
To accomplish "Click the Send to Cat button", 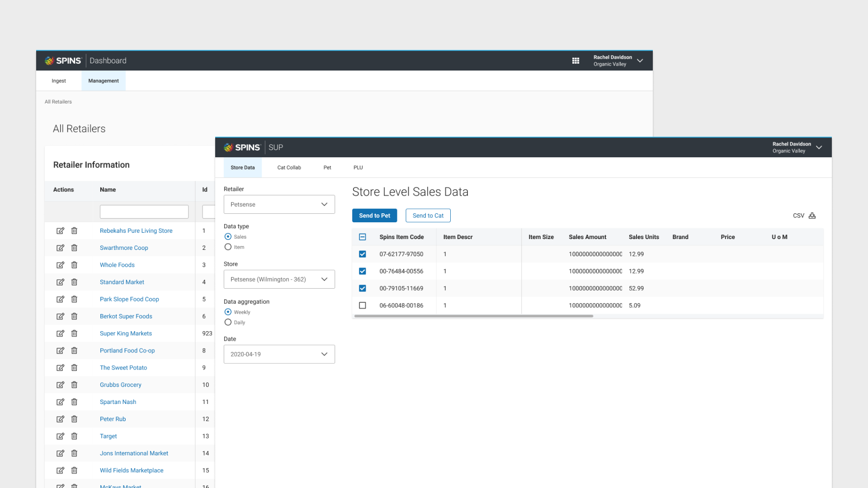I will pos(428,216).
